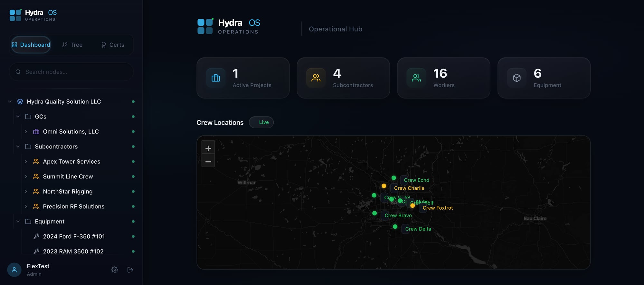Click the main header Hydra OS logo
This screenshot has height=285, width=644.
pyautogui.click(x=229, y=26)
